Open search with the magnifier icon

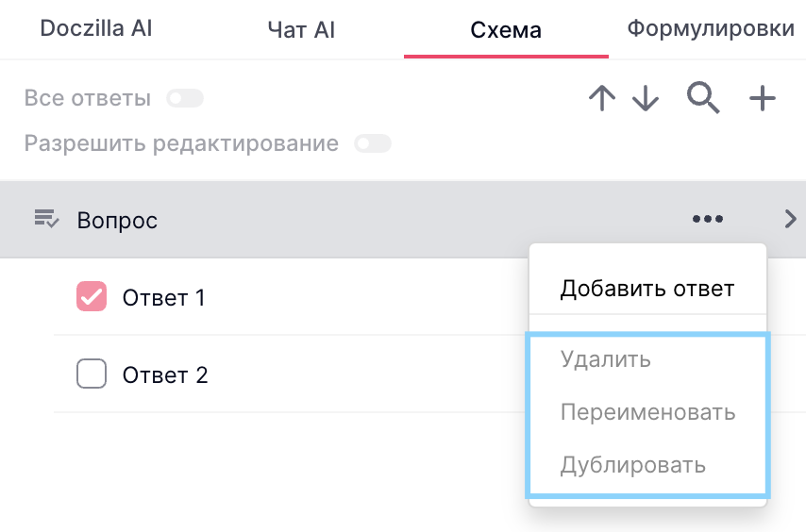(x=703, y=97)
